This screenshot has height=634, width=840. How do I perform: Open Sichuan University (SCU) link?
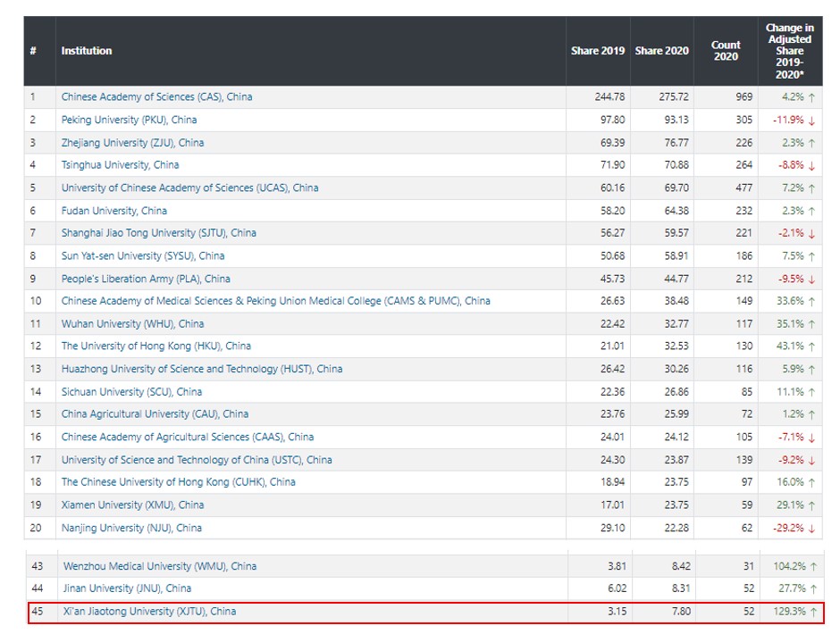(x=131, y=392)
